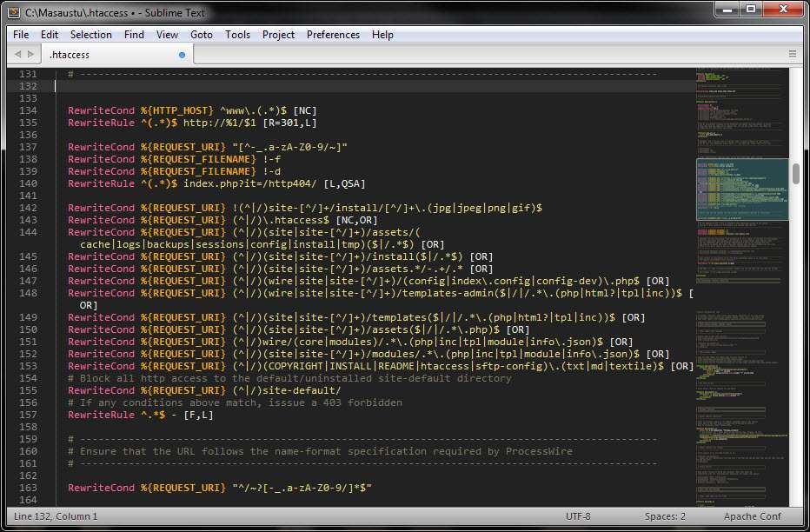The image size is (810, 532).
Task: Click the Sublime Text icon in title bar
Action: click(13, 12)
